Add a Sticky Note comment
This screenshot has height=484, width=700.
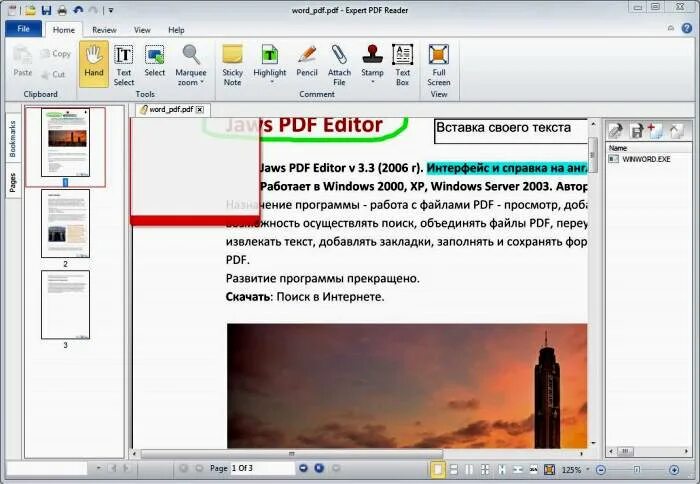pos(232,65)
